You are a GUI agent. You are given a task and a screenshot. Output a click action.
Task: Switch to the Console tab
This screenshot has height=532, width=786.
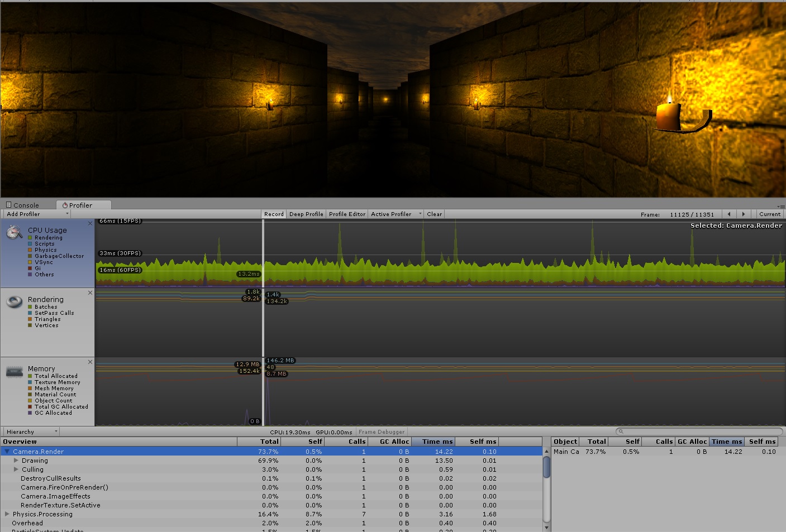(22, 205)
